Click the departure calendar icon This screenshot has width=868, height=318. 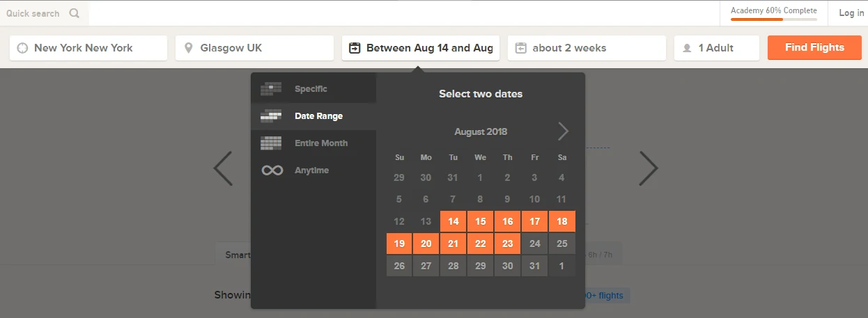(x=355, y=48)
